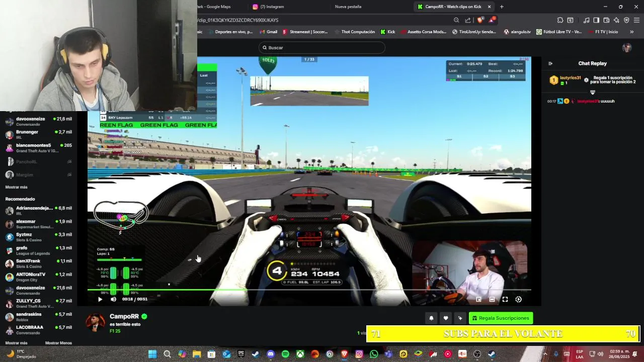Click the zoom magnifier in address bar

[x=456, y=20]
